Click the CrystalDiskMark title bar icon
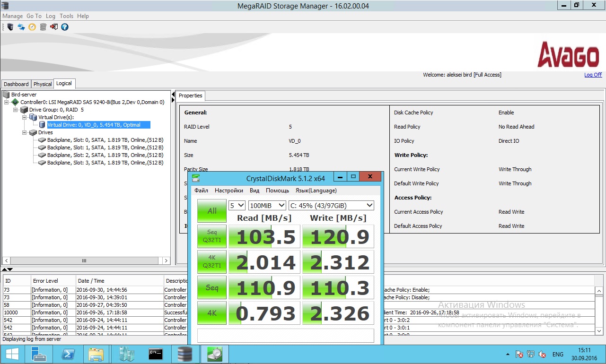 [196, 178]
